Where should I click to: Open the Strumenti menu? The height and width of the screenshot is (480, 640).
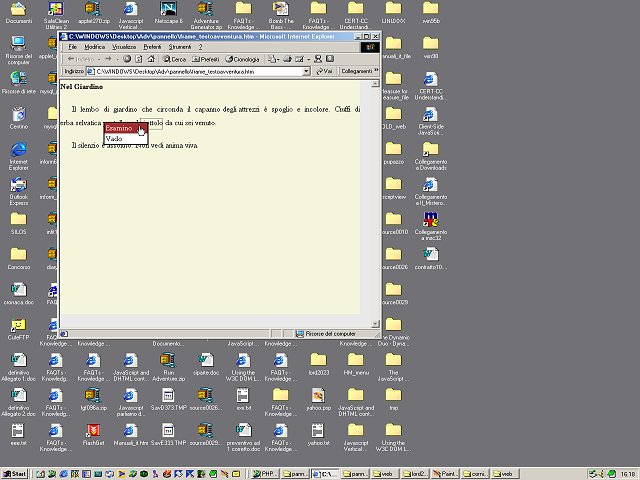point(180,47)
